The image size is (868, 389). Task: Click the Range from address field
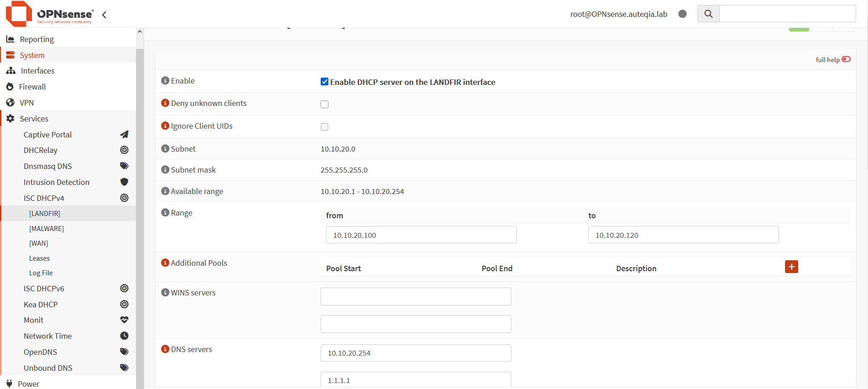421,235
